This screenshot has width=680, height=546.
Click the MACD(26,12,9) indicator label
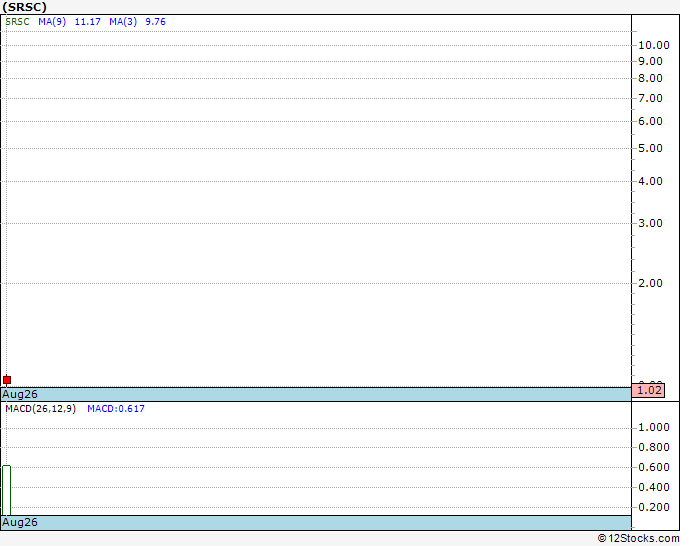point(40,409)
